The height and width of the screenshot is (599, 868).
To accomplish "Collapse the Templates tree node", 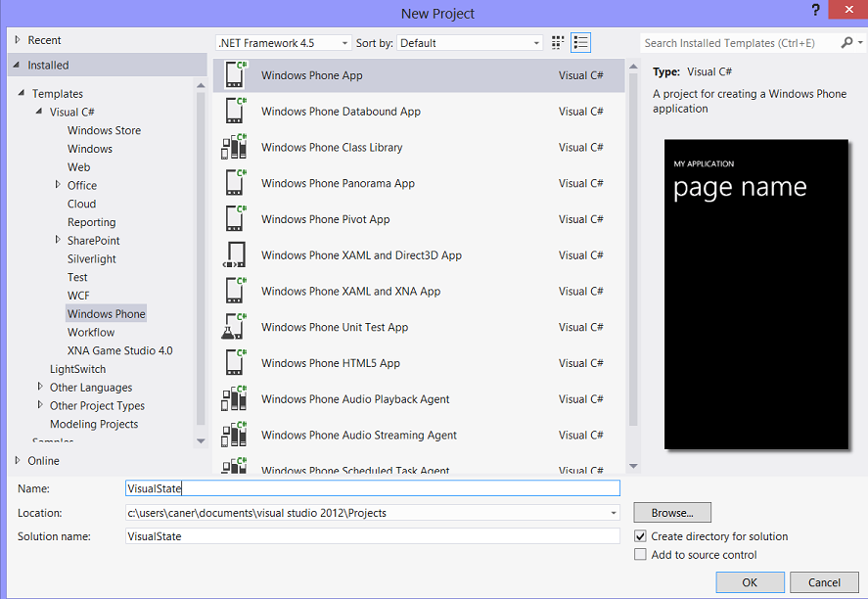I will (x=21, y=93).
